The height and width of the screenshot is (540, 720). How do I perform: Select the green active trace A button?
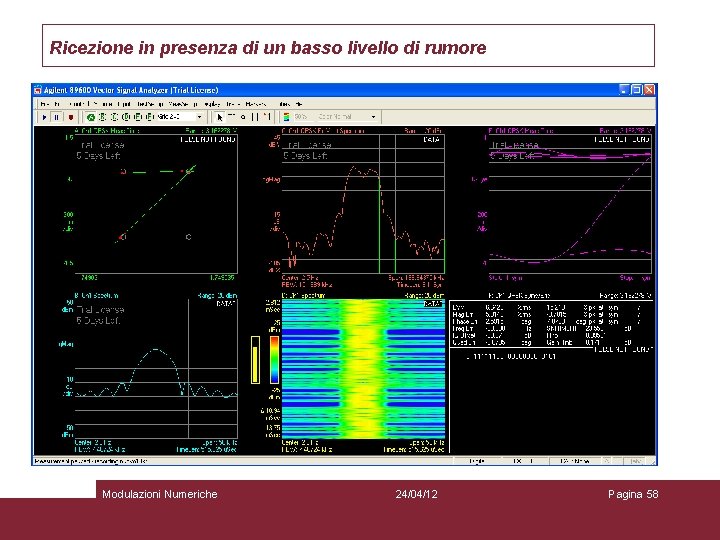[91, 117]
